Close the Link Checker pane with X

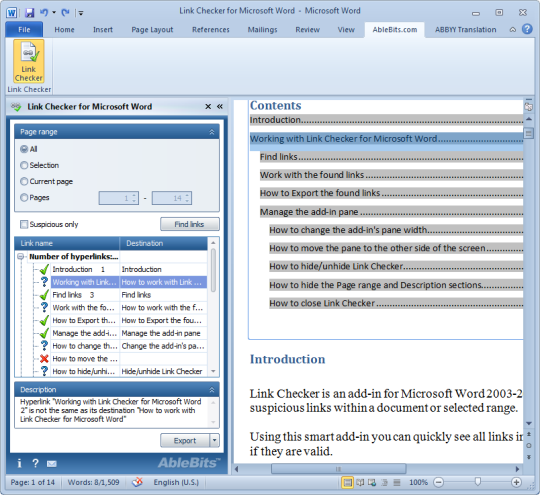208,106
